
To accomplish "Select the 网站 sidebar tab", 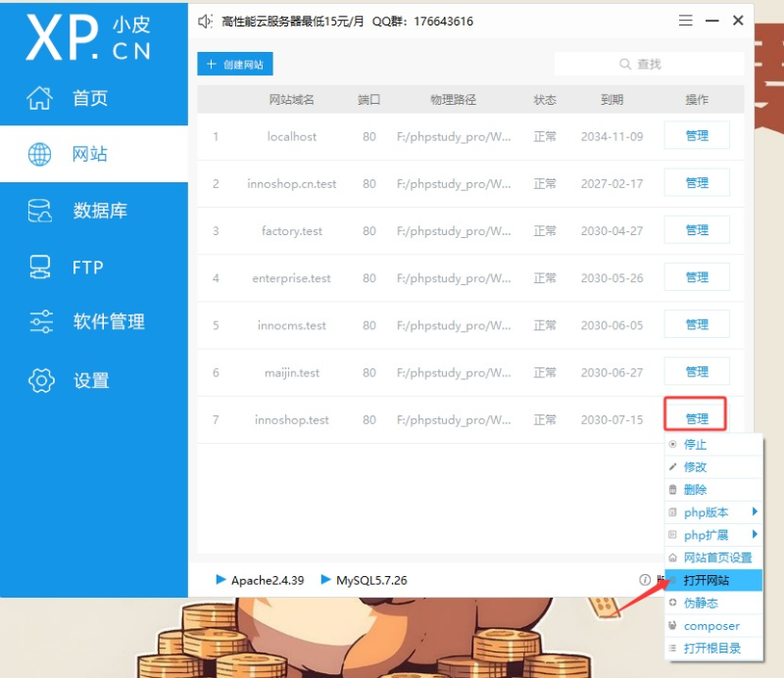I will coord(94,154).
